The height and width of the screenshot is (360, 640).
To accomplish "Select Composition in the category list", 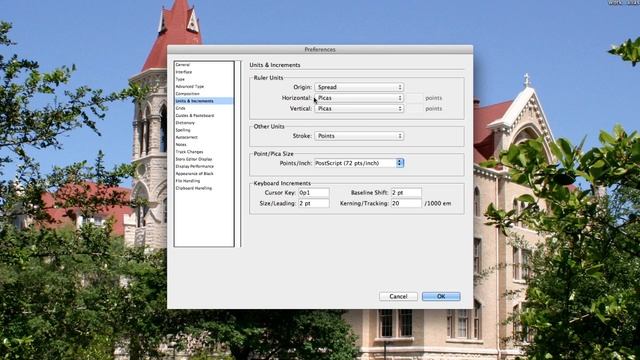I will pos(188,93).
